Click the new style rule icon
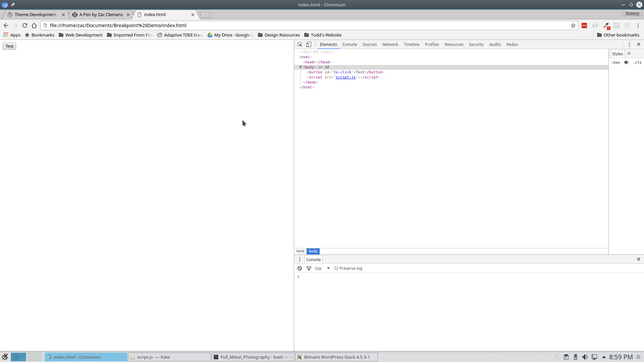The width and height of the screenshot is (644, 362). pos(626,62)
